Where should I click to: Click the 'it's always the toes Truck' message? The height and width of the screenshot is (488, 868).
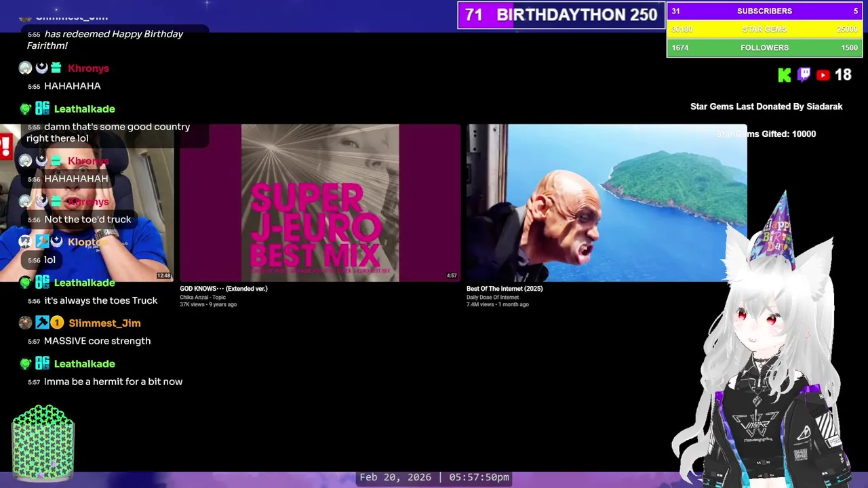[x=100, y=300]
